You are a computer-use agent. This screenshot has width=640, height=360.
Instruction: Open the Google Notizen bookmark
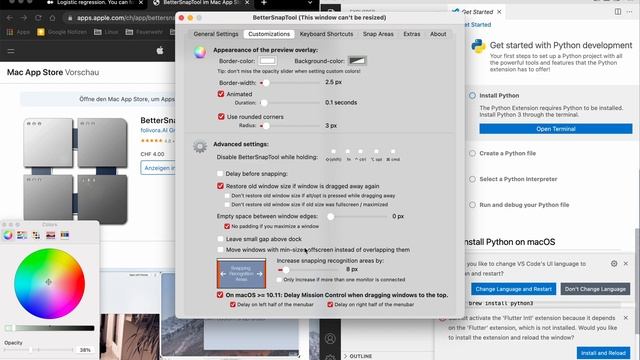(62, 32)
